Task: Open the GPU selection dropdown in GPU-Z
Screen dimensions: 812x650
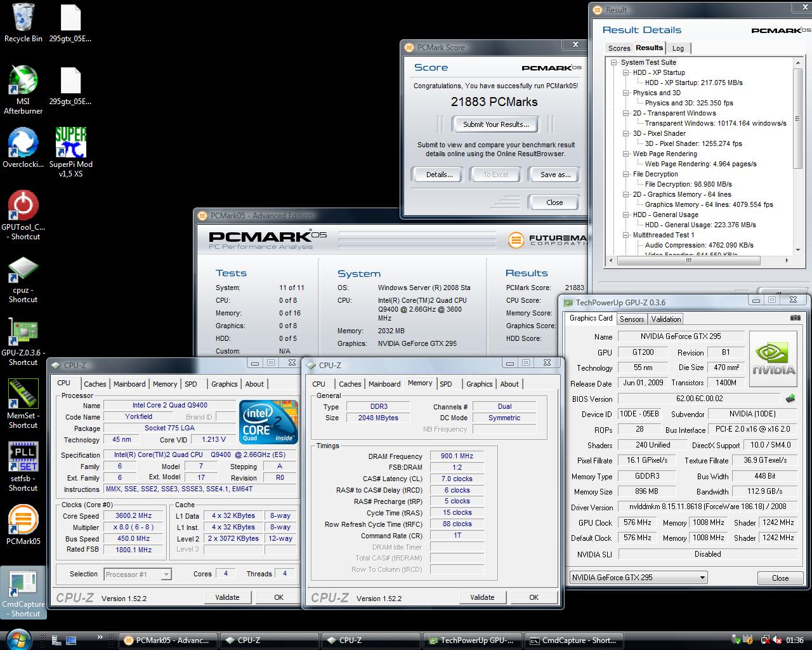Action: [638, 577]
